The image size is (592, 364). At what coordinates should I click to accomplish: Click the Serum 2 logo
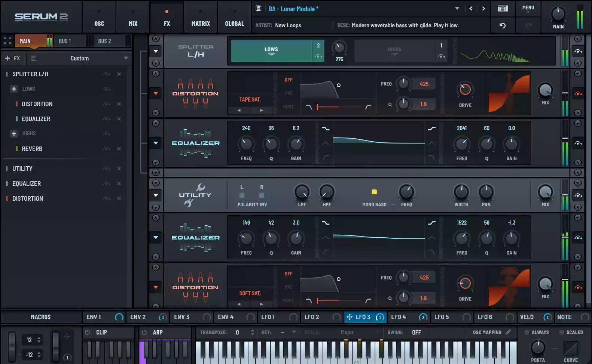(x=41, y=17)
